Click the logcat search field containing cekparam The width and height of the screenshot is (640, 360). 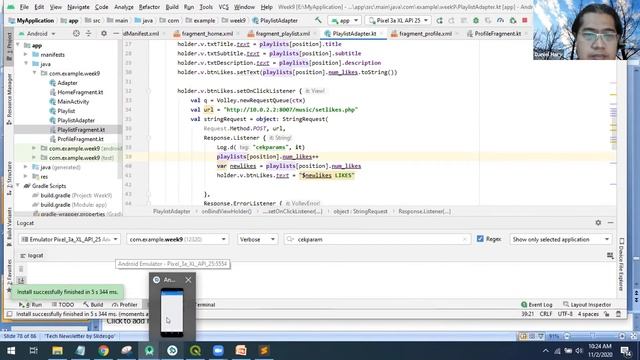378,239
